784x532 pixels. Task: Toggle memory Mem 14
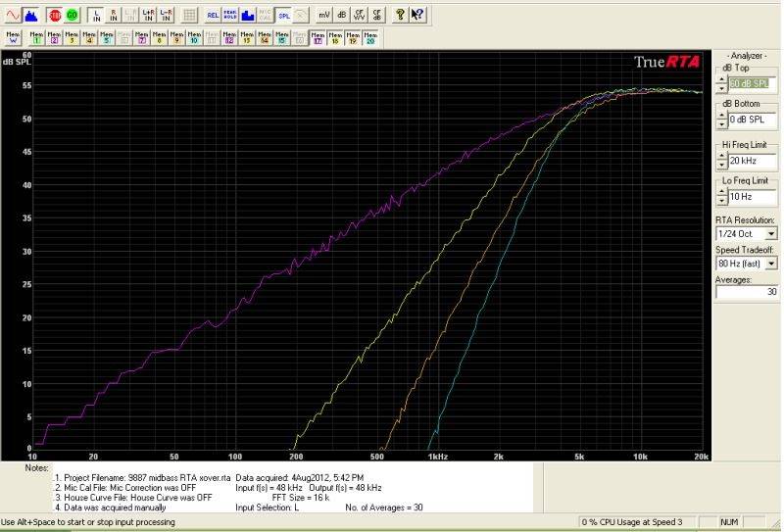[x=265, y=37]
